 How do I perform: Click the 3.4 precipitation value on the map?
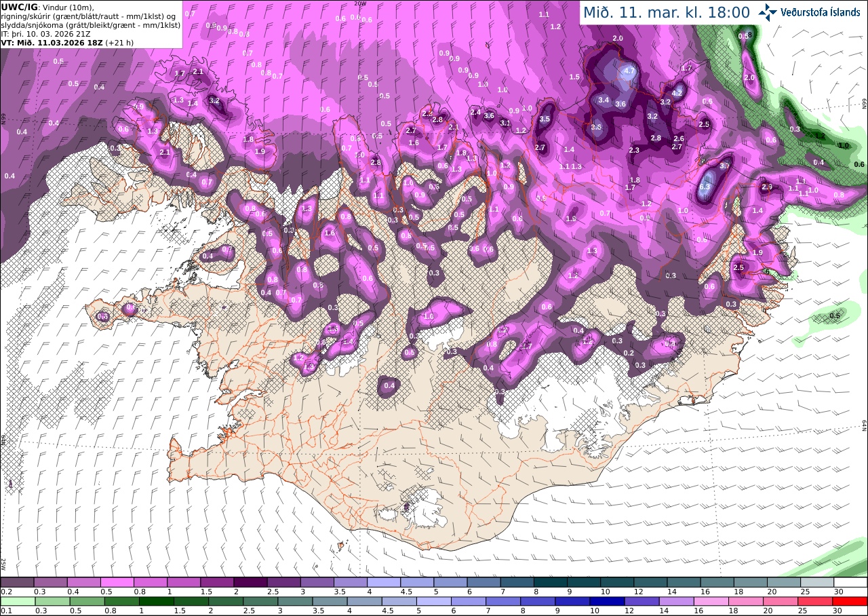click(604, 100)
